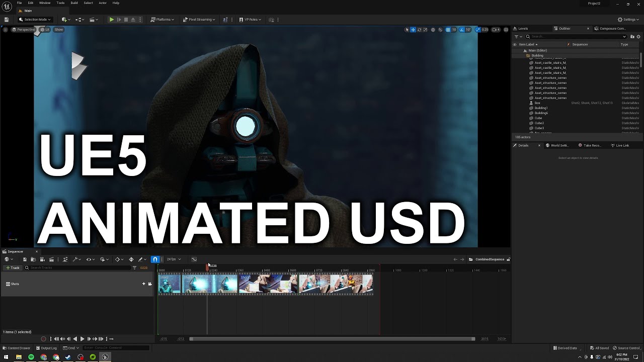Open the Build menu
Screen dimensions: 644x362
74,3
